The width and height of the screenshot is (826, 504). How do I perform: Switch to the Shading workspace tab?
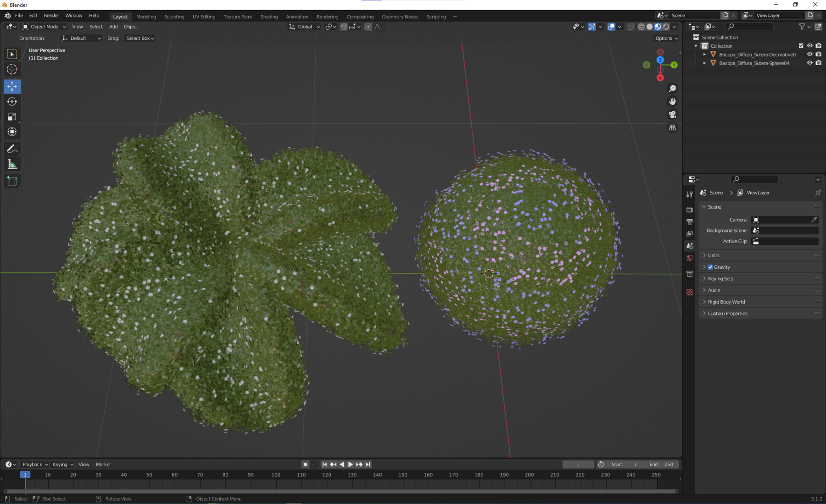tap(269, 17)
